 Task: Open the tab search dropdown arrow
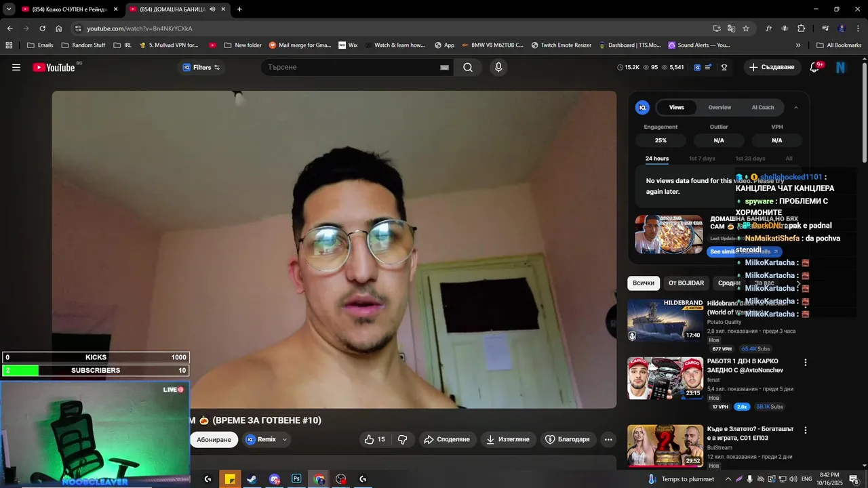tap(9, 9)
